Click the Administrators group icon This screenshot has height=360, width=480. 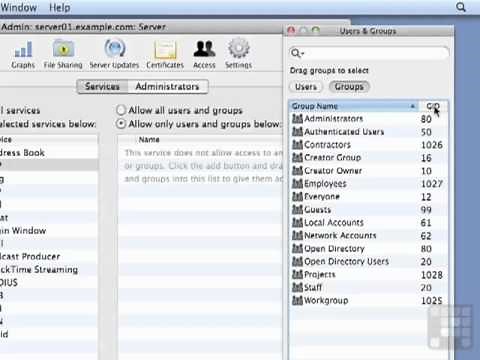tap(297, 118)
